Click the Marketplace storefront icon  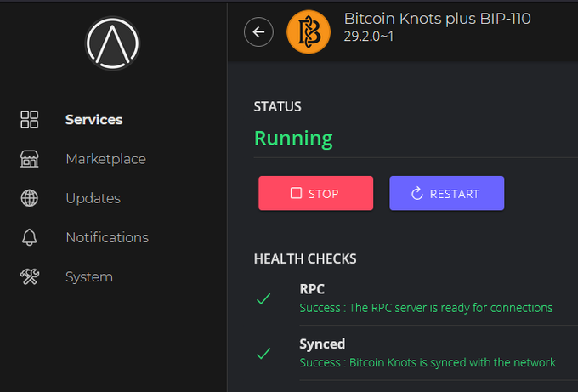click(x=30, y=159)
